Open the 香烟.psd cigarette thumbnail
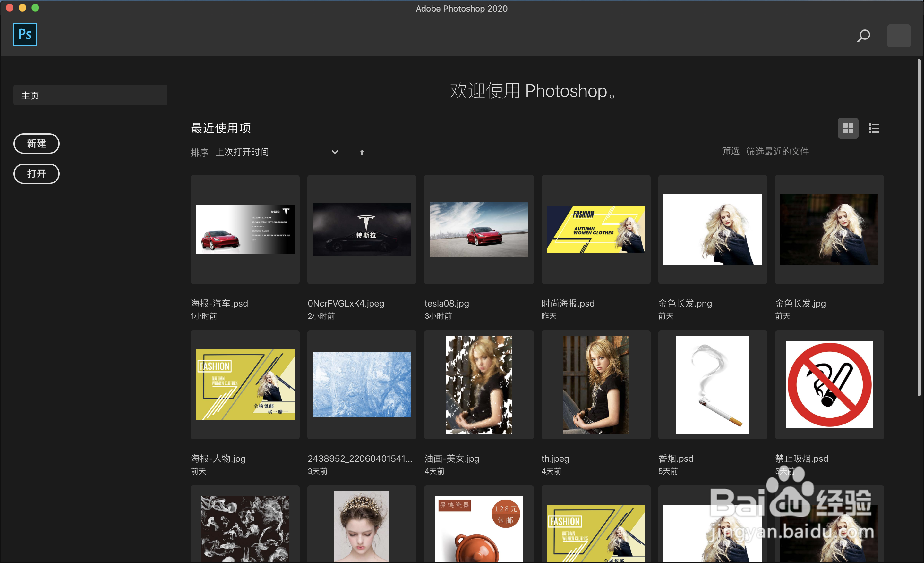 pyautogui.click(x=712, y=385)
